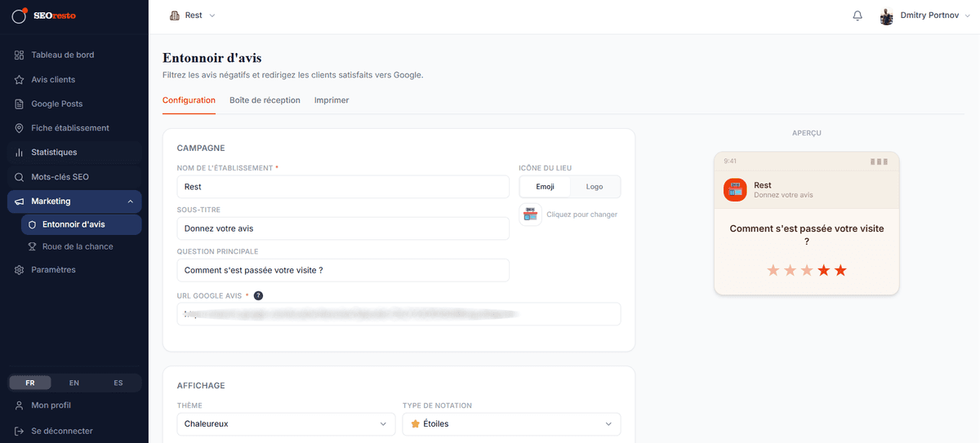Screen dimensions: 980x443
Task: Click the Entonnoir d'avis shield icon
Action: point(32,224)
